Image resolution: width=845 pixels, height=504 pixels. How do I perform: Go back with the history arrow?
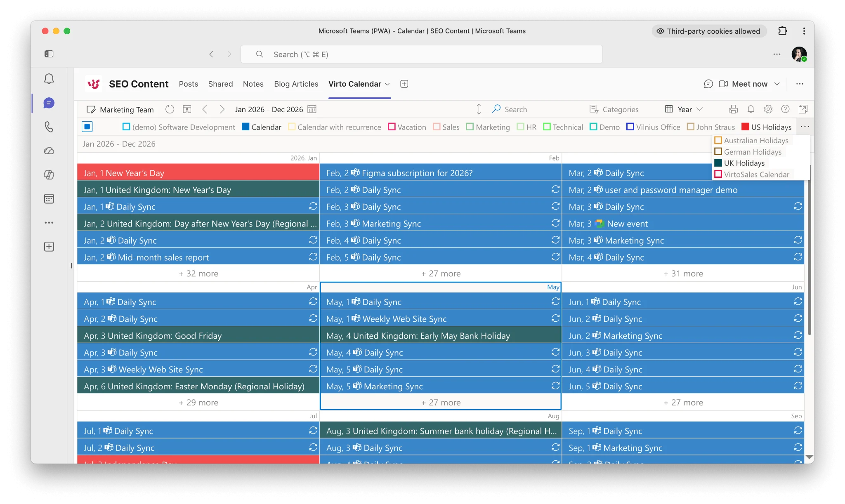click(x=211, y=54)
